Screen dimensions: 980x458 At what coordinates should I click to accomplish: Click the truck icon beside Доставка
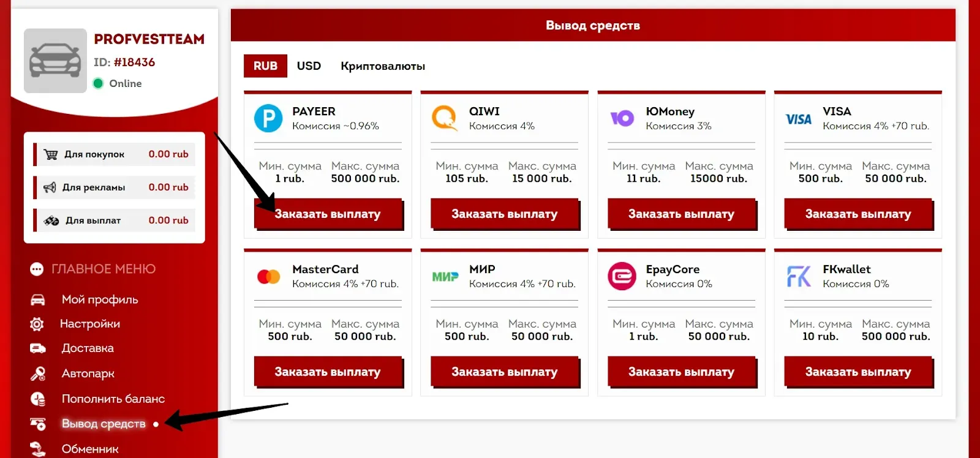[37, 348]
